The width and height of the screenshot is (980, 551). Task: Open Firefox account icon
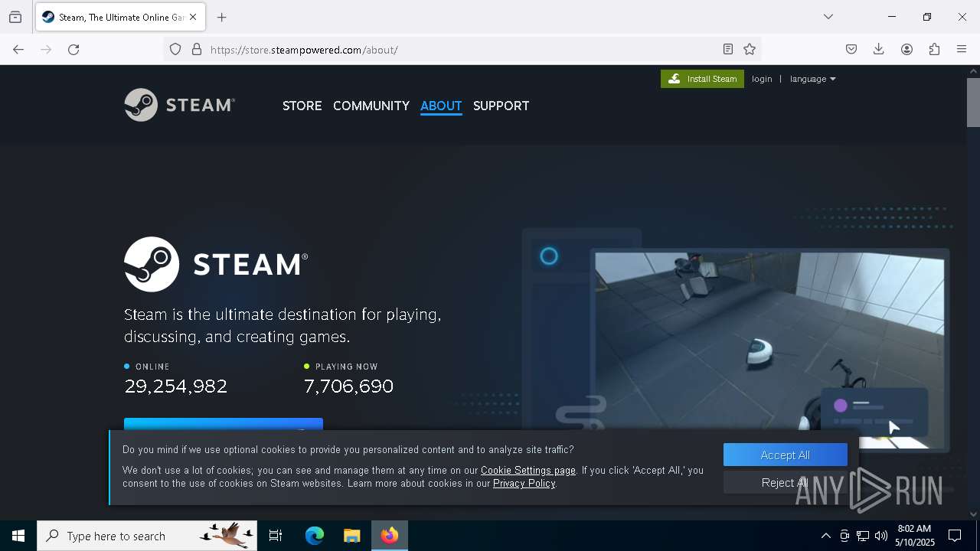click(x=906, y=49)
